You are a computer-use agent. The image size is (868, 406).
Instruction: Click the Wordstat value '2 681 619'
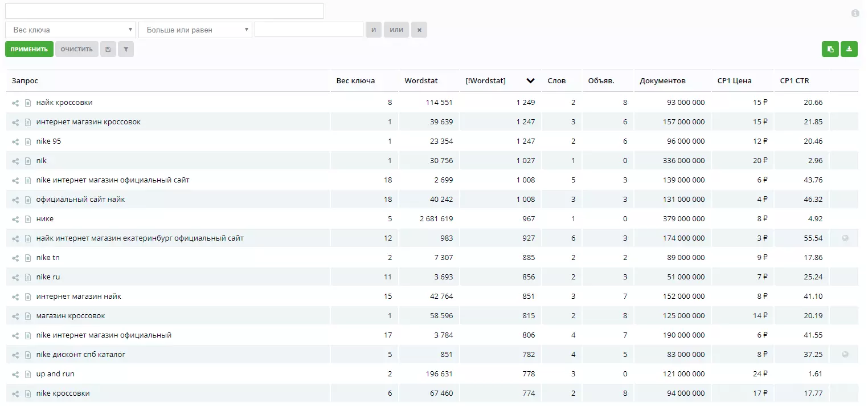(435, 219)
